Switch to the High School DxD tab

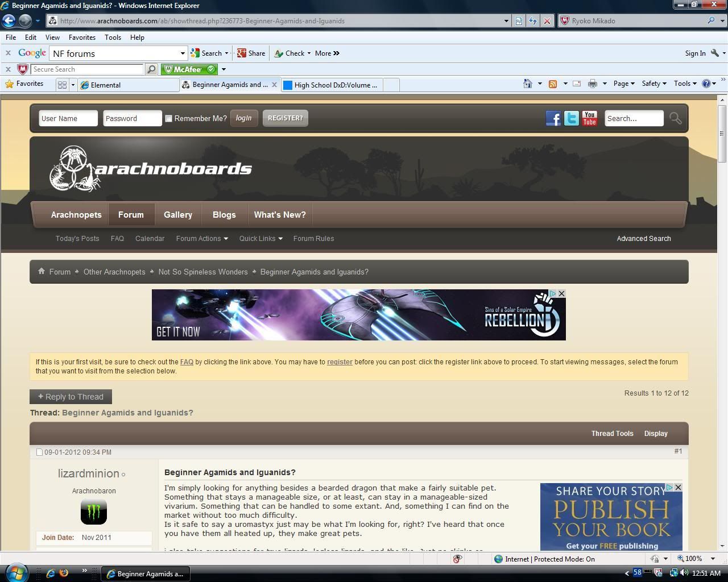click(332, 85)
